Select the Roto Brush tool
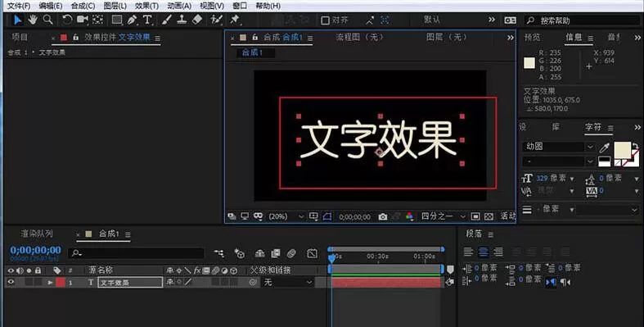 [216, 20]
